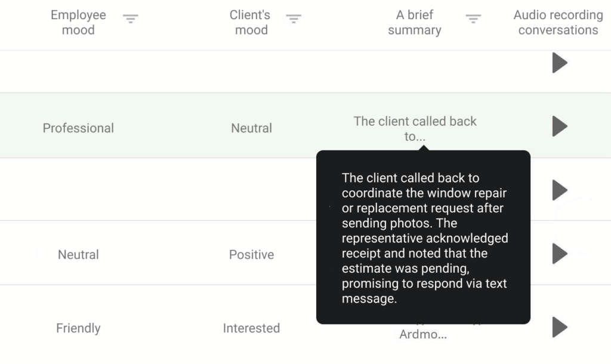Viewport: 611px width, 364px height.
Task: Open the filter for the A brief summary column
Action: click(x=473, y=18)
